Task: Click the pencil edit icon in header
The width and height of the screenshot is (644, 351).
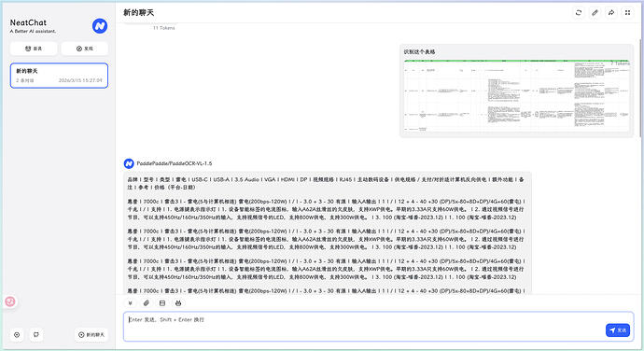Action: click(595, 13)
